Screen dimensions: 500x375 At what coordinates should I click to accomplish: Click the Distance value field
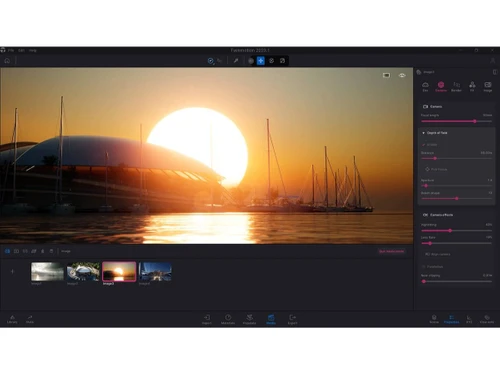[486, 153]
